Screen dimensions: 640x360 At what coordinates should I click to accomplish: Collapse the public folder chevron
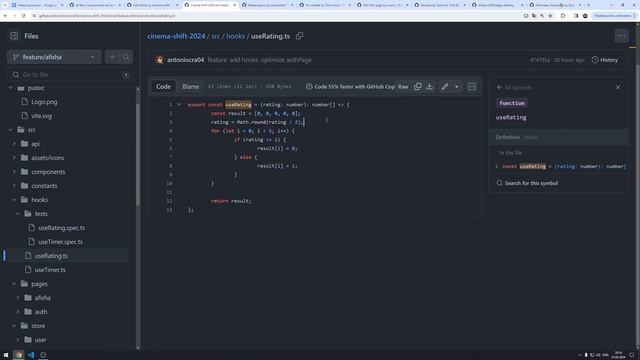[11, 88]
